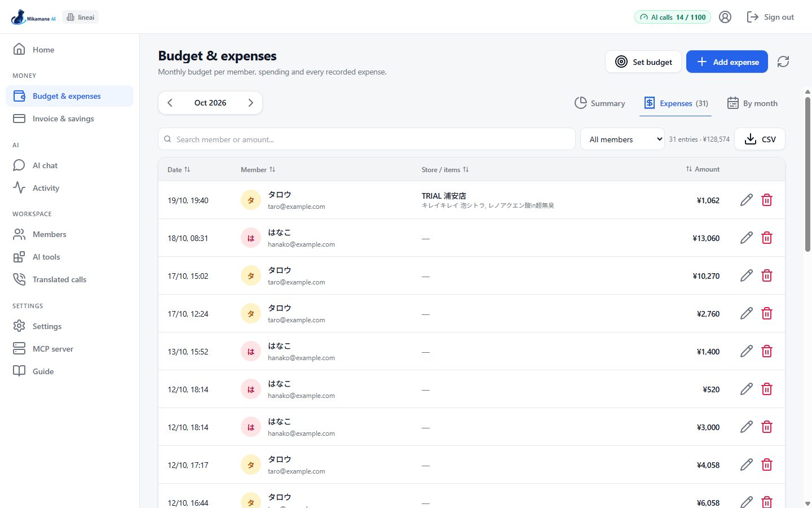This screenshot has width=812, height=508.
Task: Click the Add expense button
Action: point(727,62)
